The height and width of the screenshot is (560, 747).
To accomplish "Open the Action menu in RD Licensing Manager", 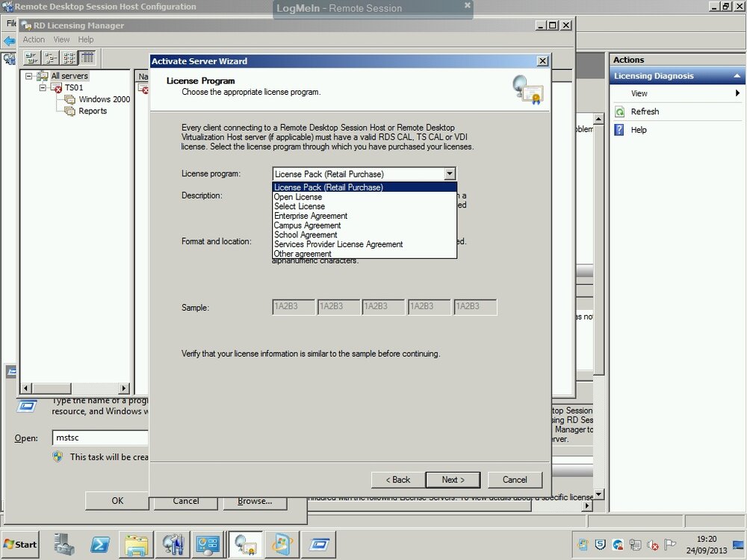I will [34, 40].
